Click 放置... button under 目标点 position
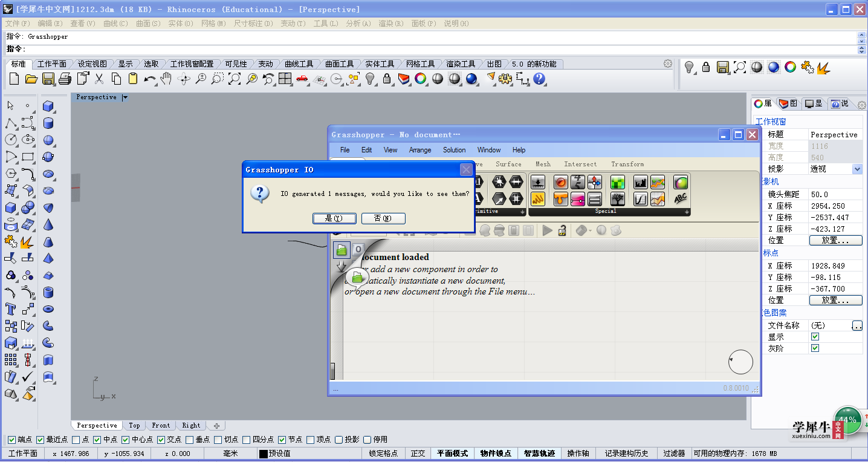The height and width of the screenshot is (462, 868). click(836, 300)
